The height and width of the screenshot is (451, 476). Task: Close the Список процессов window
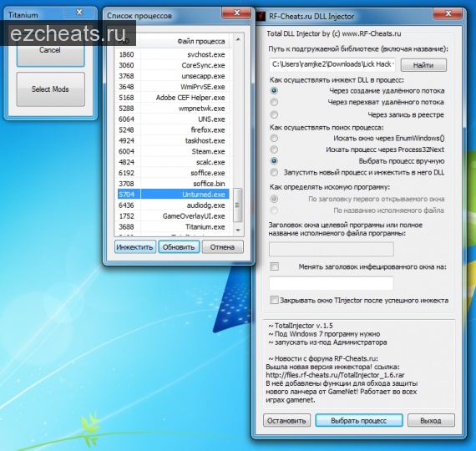coord(237,13)
